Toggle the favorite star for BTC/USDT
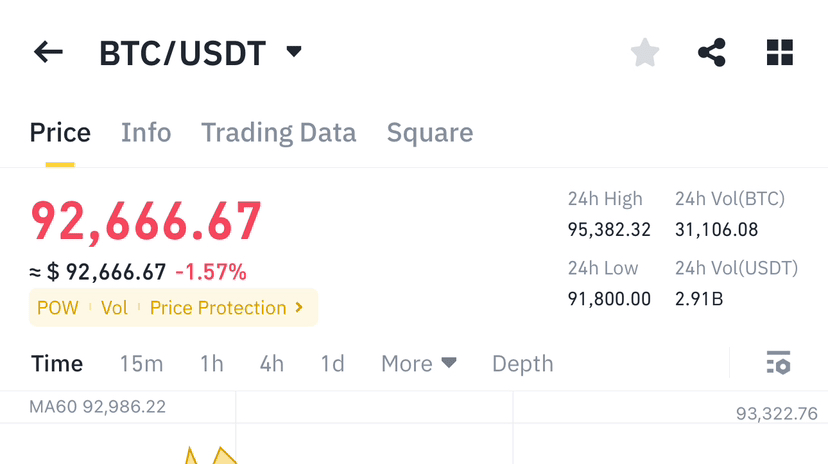The height and width of the screenshot is (464, 828). click(645, 53)
